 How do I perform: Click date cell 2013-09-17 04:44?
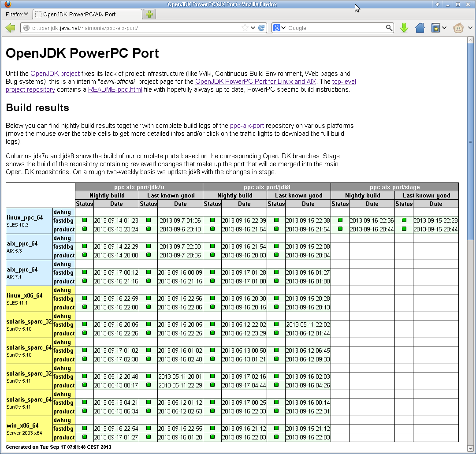coord(244,385)
